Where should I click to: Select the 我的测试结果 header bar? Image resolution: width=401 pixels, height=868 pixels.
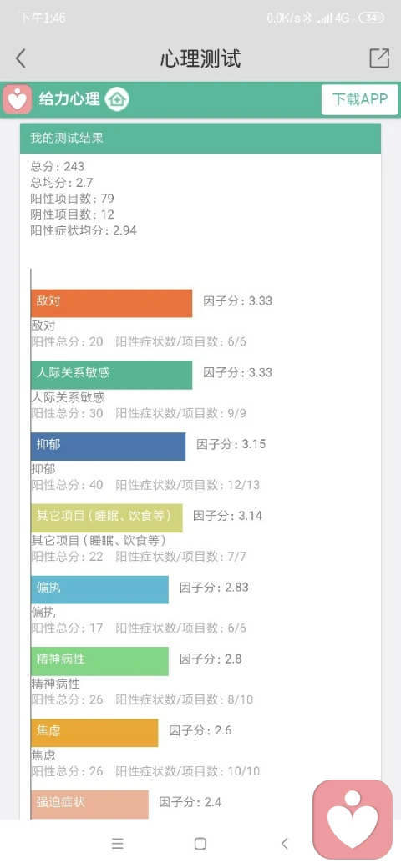[200, 138]
